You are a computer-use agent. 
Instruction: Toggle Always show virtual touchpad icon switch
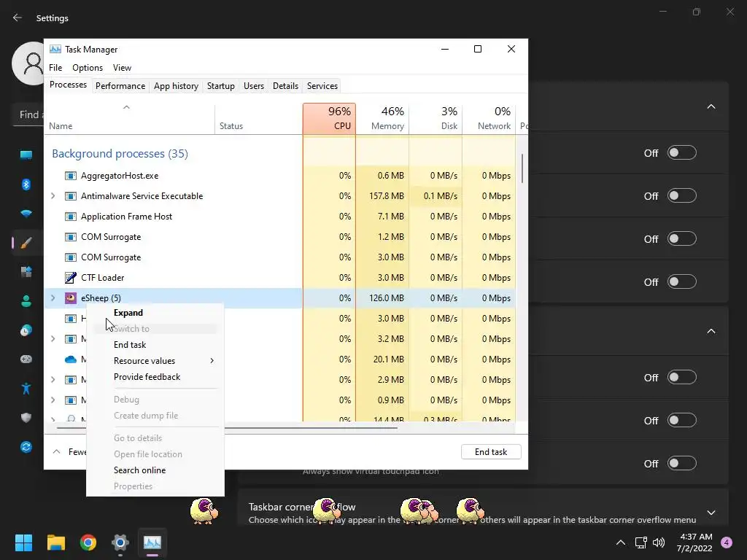(682, 463)
